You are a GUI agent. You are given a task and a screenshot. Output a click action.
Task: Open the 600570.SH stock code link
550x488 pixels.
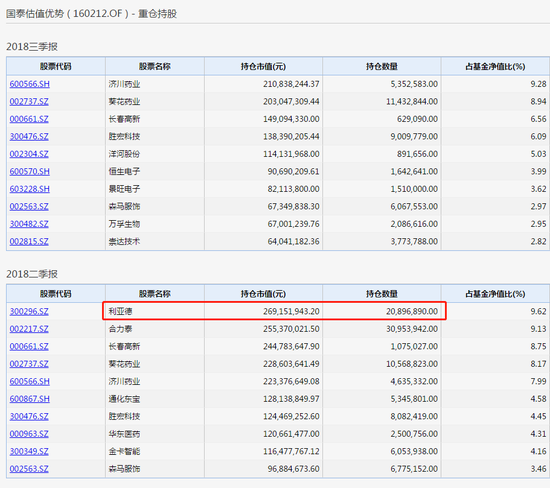pyautogui.click(x=29, y=172)
